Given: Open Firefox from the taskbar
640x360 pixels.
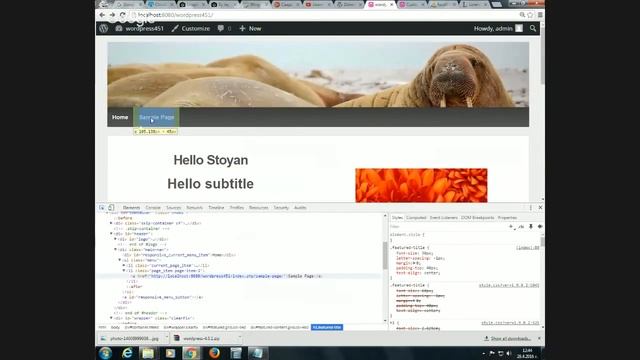Looking at the screenshot, I should [x=214, y=353].
